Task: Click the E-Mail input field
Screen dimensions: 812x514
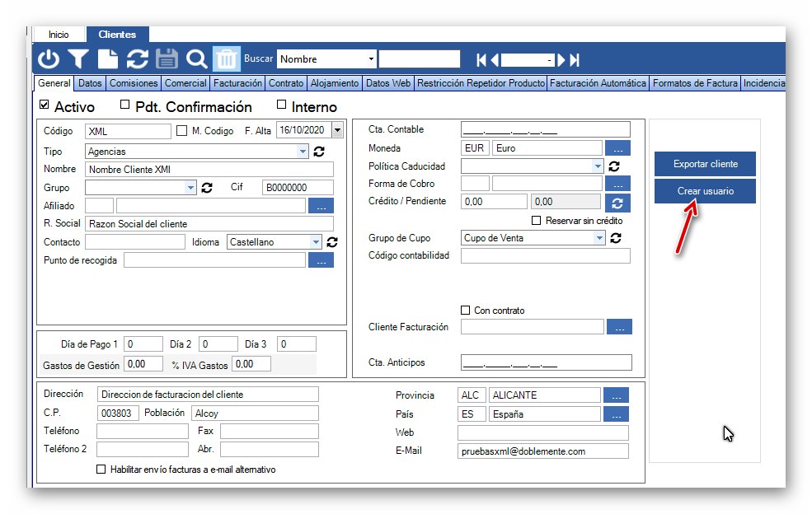Action: (542, 451)
